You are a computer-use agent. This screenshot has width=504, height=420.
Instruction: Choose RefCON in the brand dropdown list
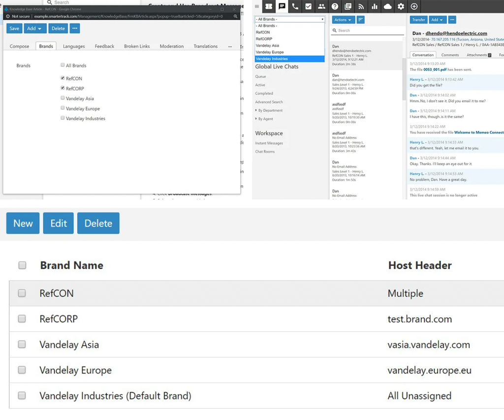289,32
